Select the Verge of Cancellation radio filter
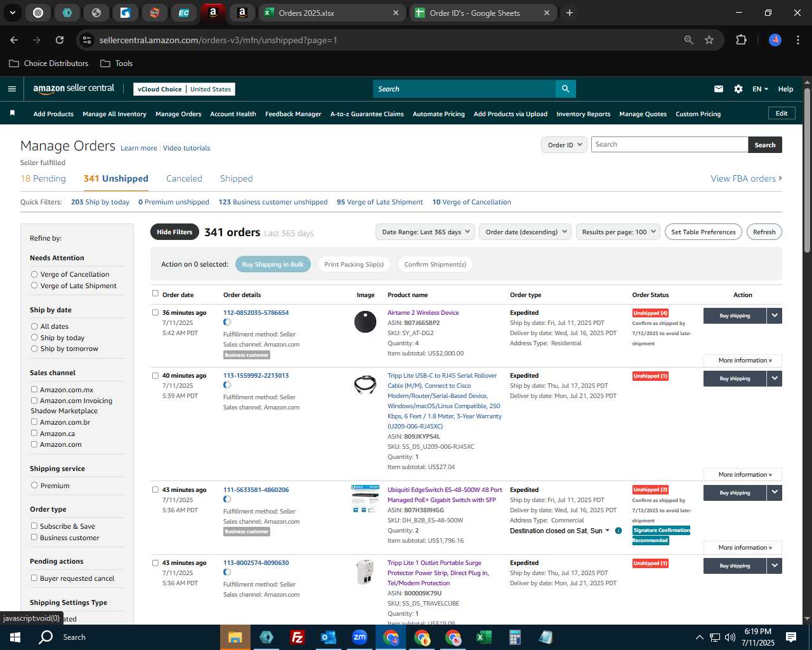812x650 pixels. coord(34,274)
